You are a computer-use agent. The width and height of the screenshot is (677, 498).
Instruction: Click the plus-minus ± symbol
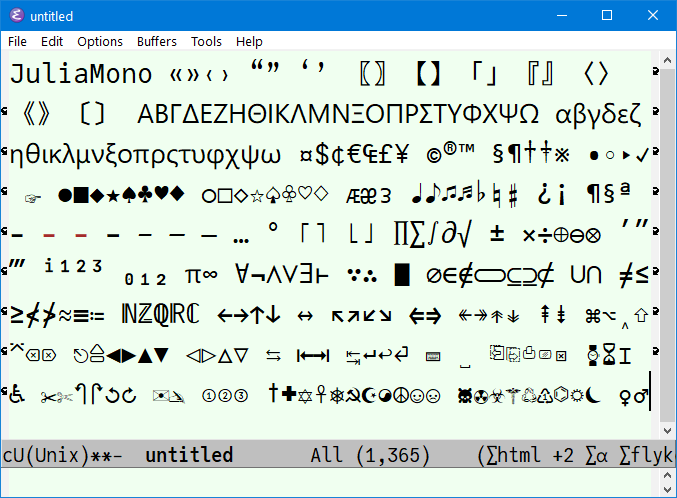click(497, 233)
